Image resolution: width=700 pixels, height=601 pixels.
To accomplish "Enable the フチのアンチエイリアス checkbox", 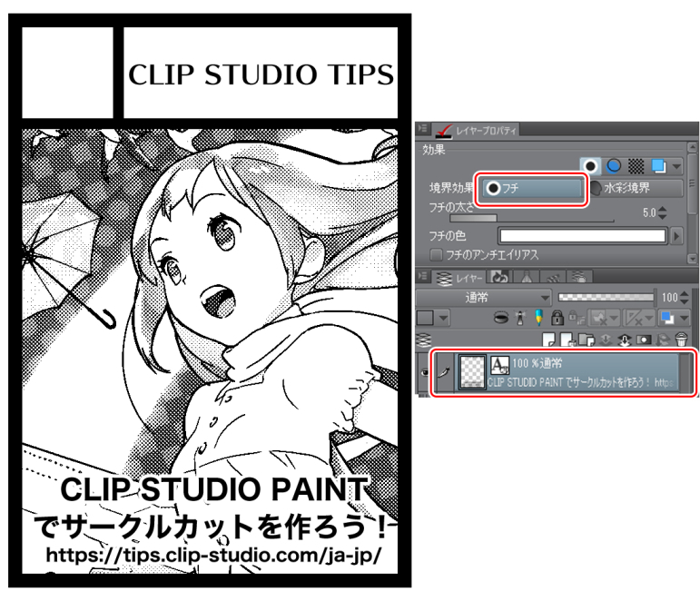I will 436,255.
